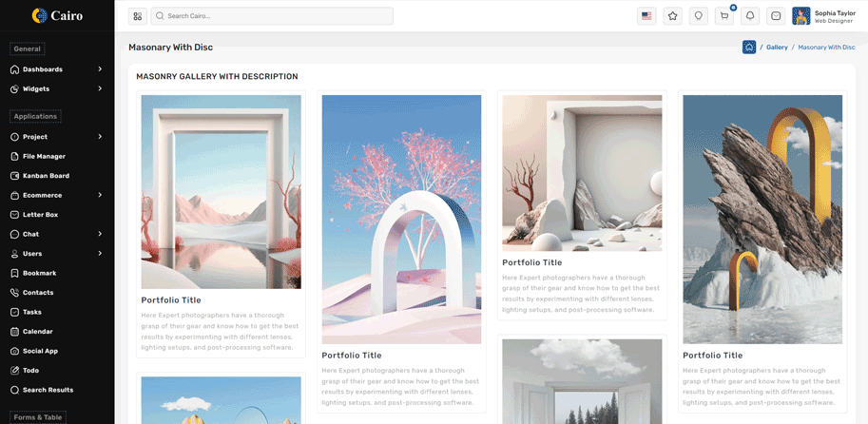Viewport: 868px width, 424px height.
Task: Click the Gallery breadcrumb link
Action: [x=777, y=47]
